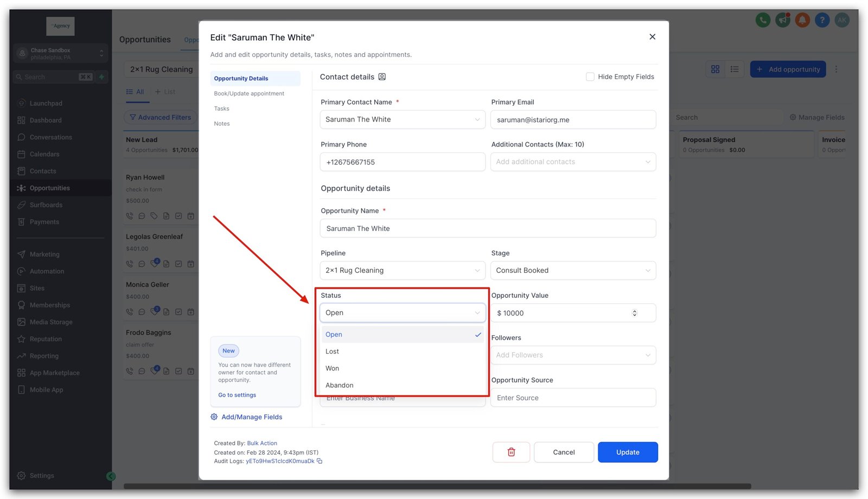The height and width of the screenshot is (499, 868).
Task: Switch to the grid board view icon
Action: (x=715, y=69)
